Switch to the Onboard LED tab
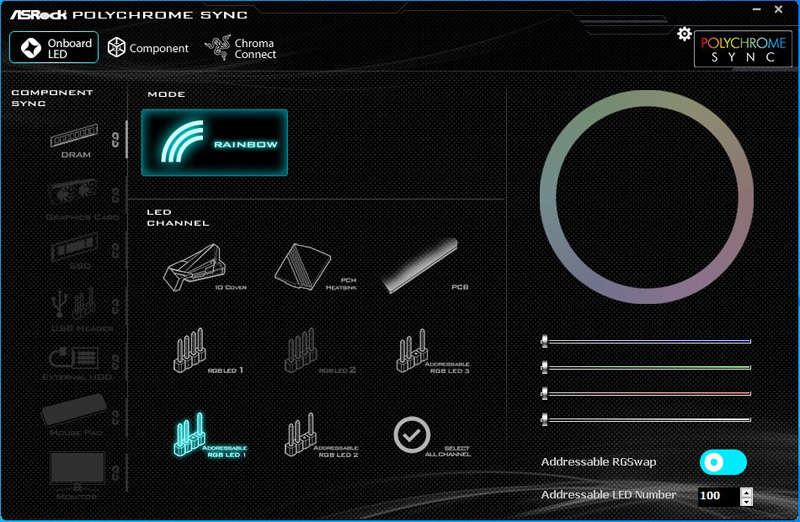 [54, 47]
